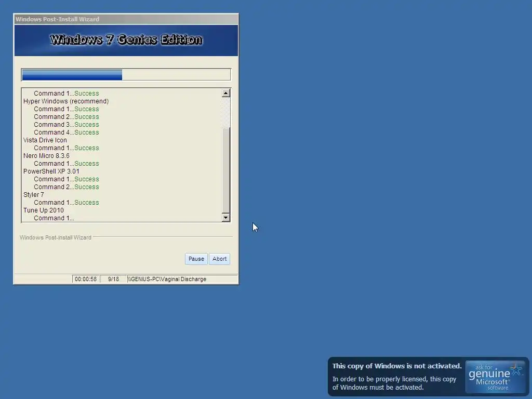Click the elapsed time 00:00:58 in status bar

[86, 279]
